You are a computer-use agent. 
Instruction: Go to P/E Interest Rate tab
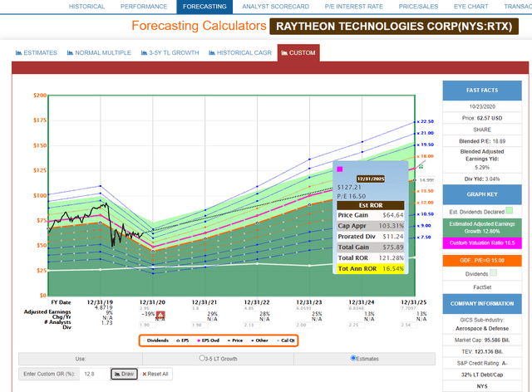354,7
